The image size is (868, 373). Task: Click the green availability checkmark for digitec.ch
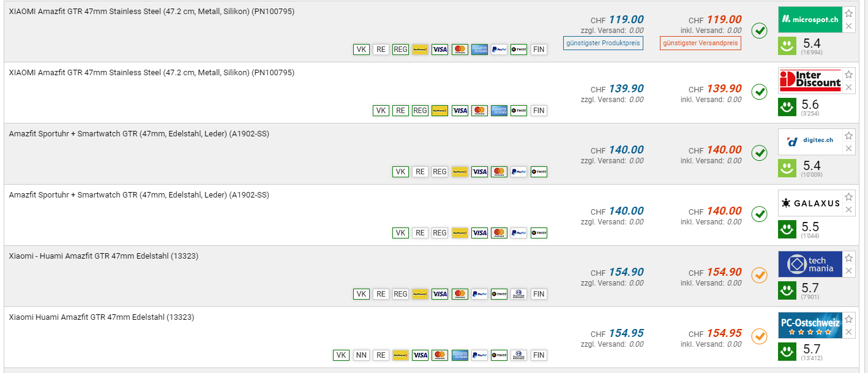pyautogui.click(x=759, y=153)
